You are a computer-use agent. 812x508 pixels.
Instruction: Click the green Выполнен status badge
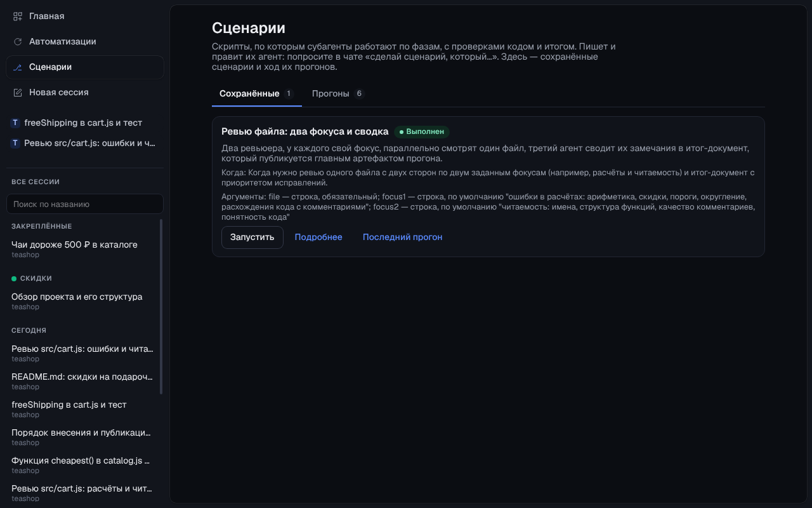click(422, 131)
